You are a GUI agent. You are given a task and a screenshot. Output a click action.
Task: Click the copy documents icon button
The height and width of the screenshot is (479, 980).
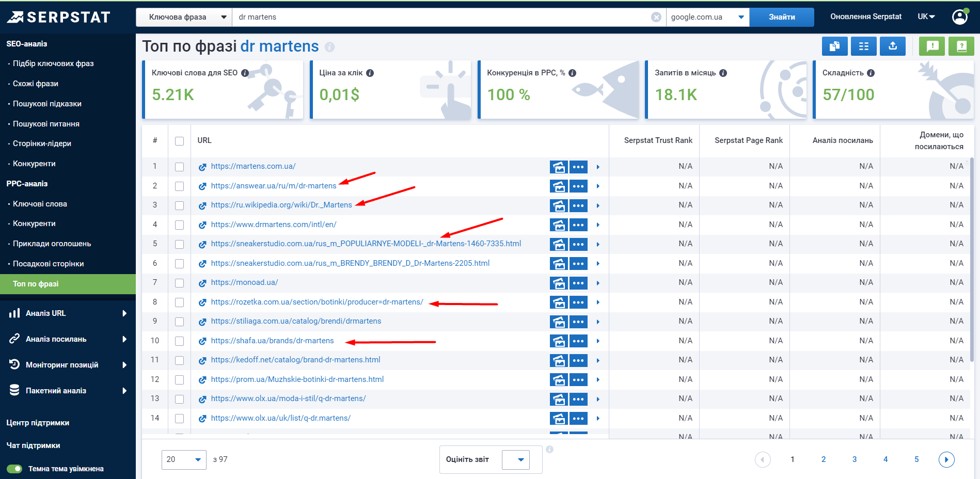coord(834,46)
